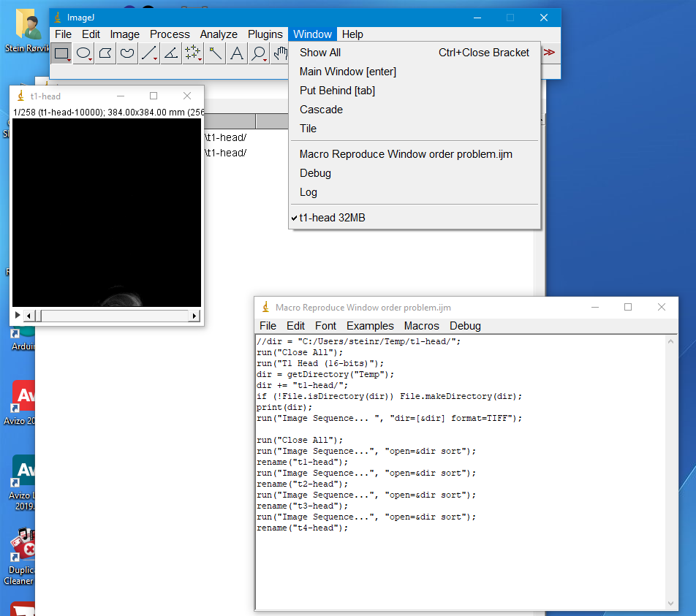Select the Polygon selection tool
The width and height of the screenshot is (696, 616).
pos(106,53)
